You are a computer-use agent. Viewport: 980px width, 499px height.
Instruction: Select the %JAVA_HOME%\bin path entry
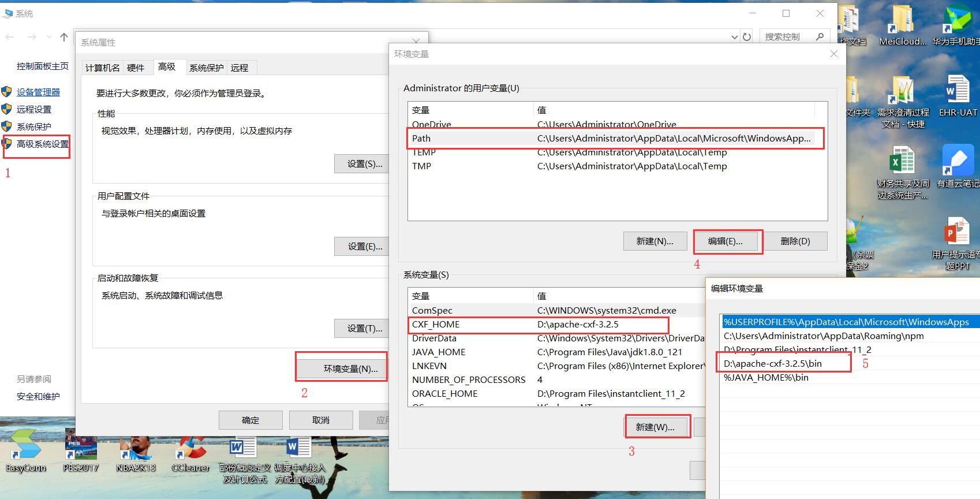click(x=850, y=378)
